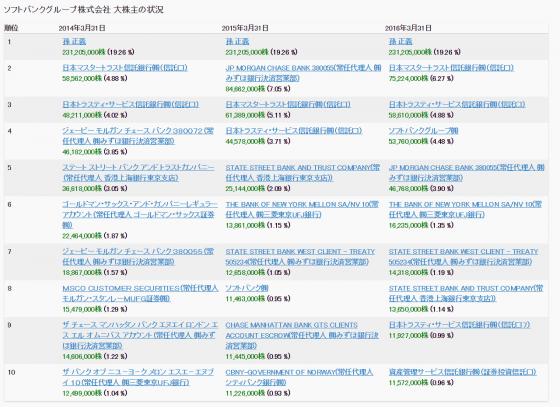Select the 22,464,000株 (1.87 %) value
This screenshot has height=407, width=560.
(x=95, y=236)
